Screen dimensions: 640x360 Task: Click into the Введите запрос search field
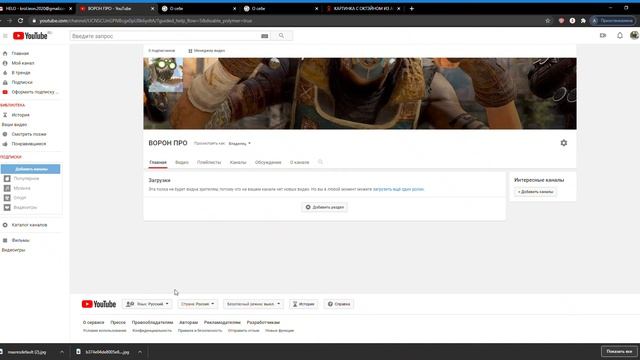point(165,36)
